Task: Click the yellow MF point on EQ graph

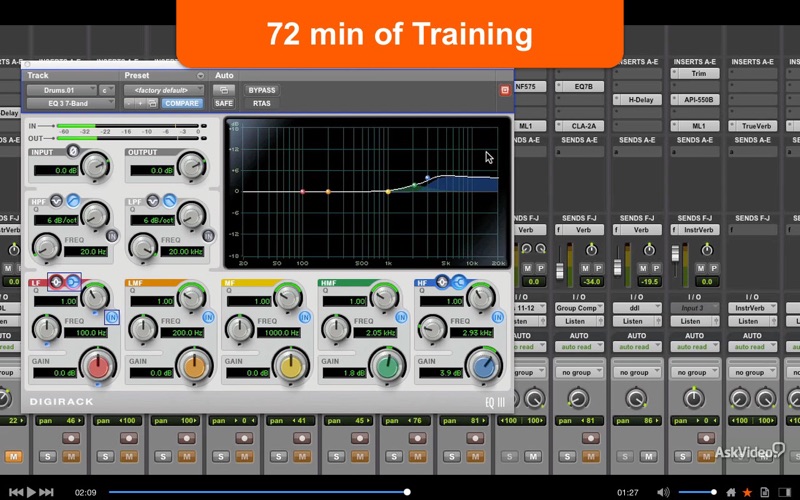Action: coord(388,192)
